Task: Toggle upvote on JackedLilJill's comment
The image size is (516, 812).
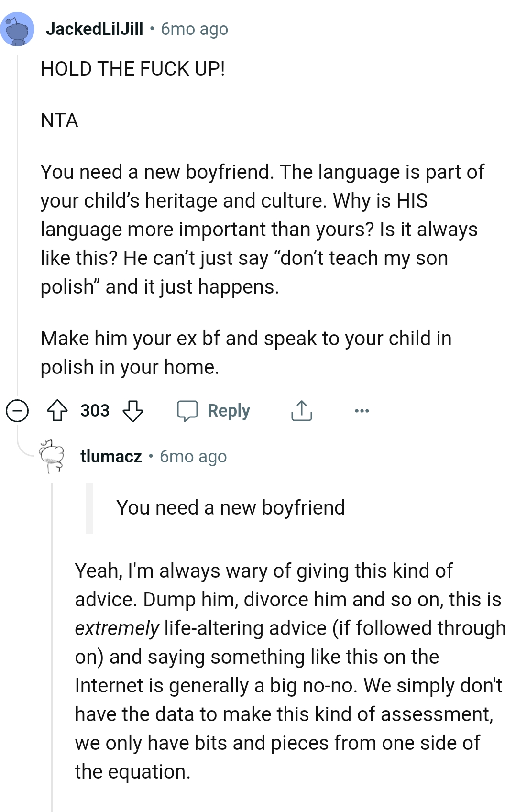Action: 57,410
